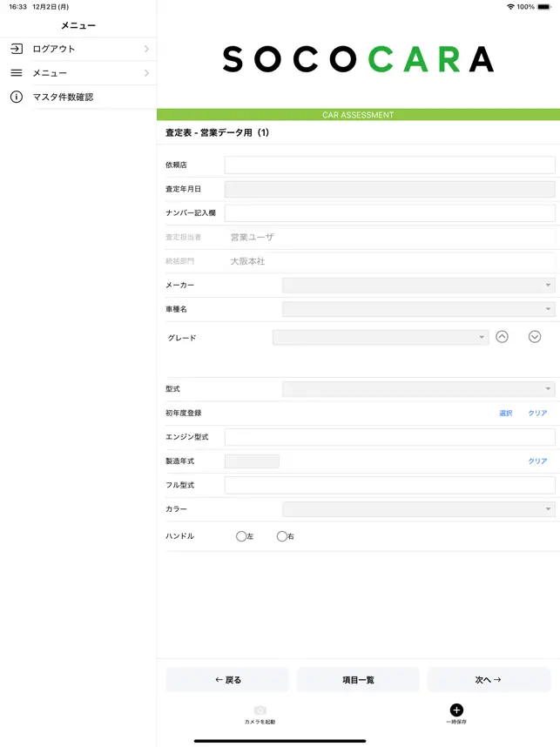Tap the 次へ → button

[489, 680]
